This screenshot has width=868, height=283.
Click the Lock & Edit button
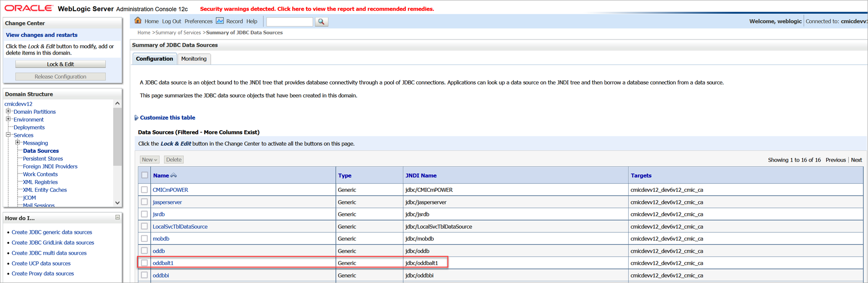(x=61, y=64)
